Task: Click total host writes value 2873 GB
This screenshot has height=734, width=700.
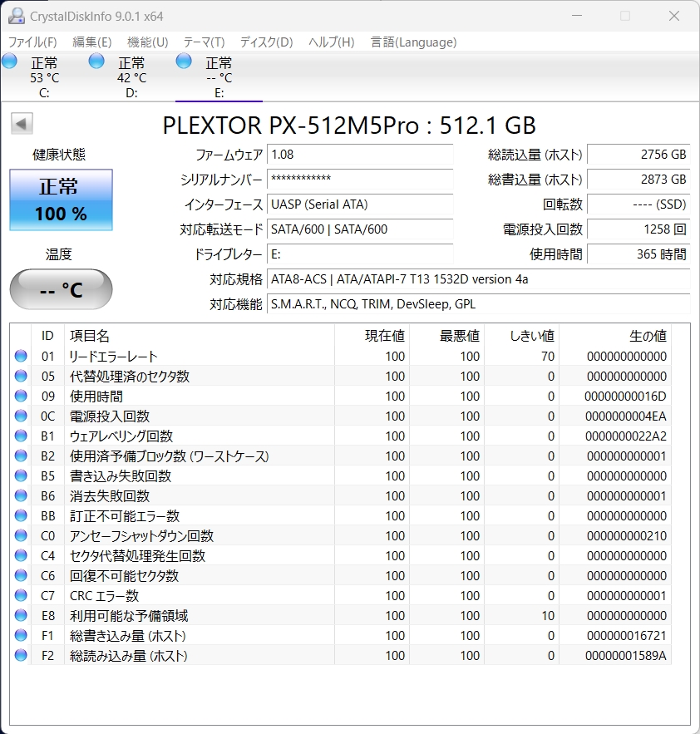Action: tap(638, 180)
